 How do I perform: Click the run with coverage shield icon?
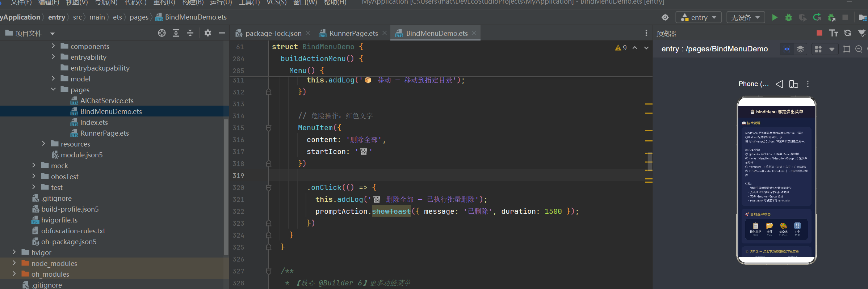803,17
